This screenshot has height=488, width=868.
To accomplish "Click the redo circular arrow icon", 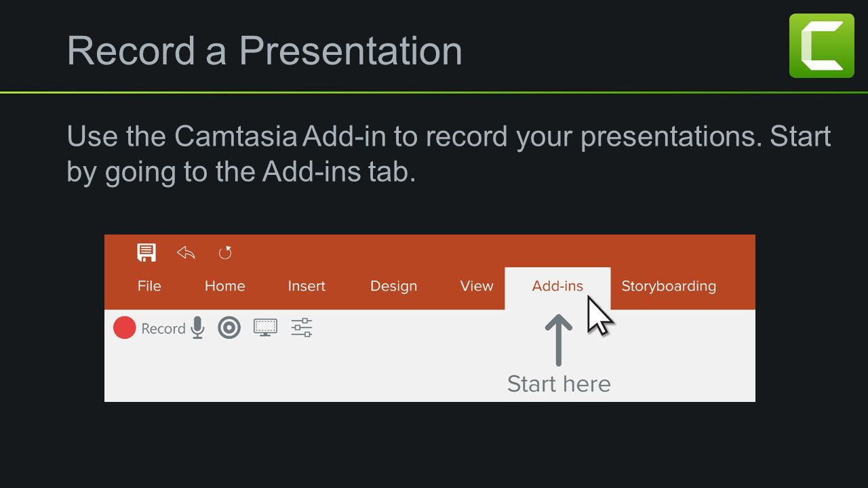I will 225,253.
